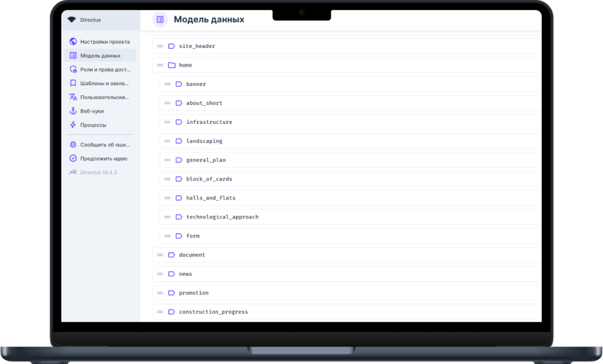Go to Роли и права доступа
603x364 pixels.
[100, 69]
